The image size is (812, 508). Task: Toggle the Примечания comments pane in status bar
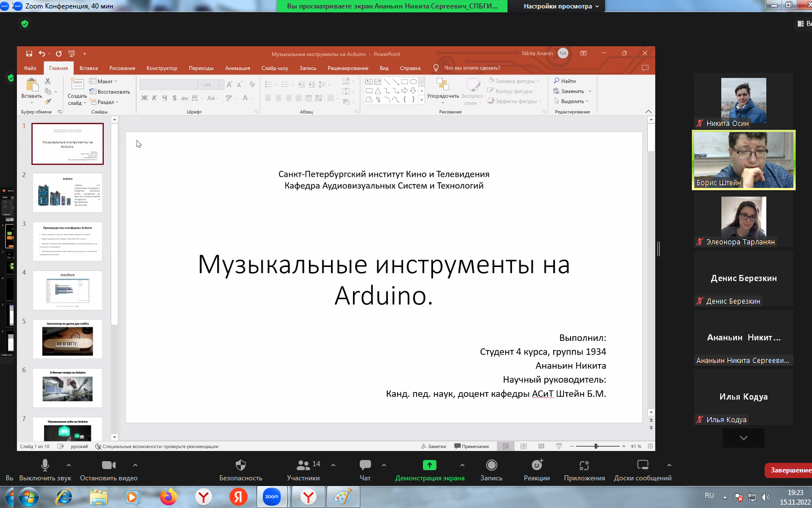pyautogui.click(x=471, y=446)
